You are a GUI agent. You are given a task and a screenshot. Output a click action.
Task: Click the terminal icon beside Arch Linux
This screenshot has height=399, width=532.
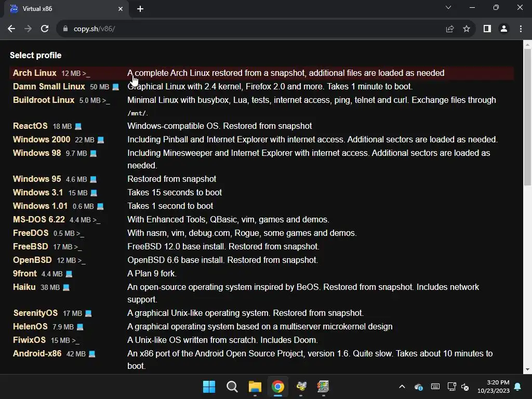point(86,74)
